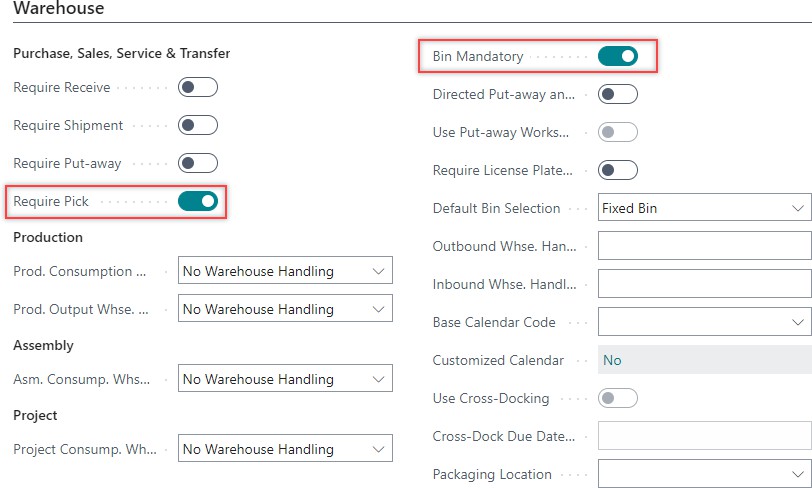Open the Customized Calendar No link
812x488 pixels.
612,360
